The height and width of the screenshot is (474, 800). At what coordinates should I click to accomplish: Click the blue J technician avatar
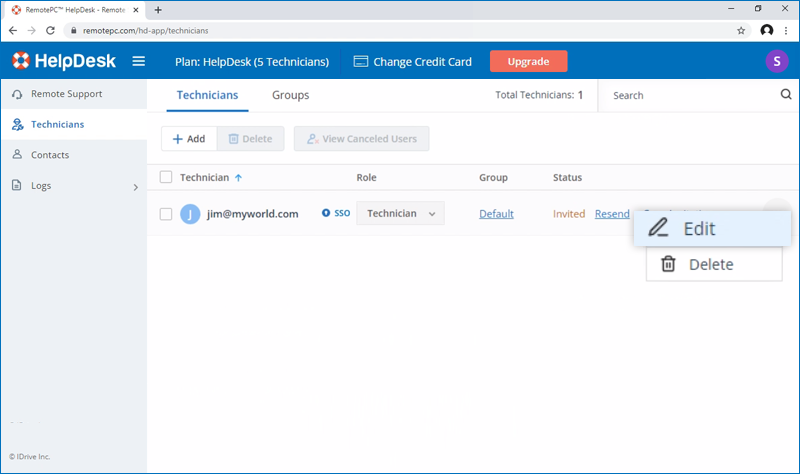[190, 214]
